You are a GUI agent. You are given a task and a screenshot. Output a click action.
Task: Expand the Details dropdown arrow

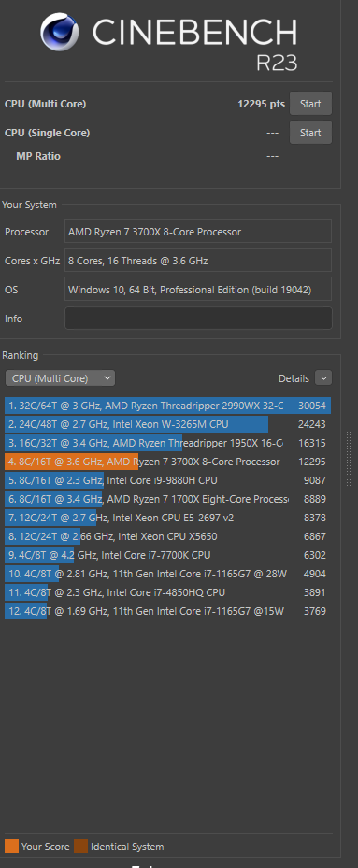pyautogui.click(x=323, y=378)
